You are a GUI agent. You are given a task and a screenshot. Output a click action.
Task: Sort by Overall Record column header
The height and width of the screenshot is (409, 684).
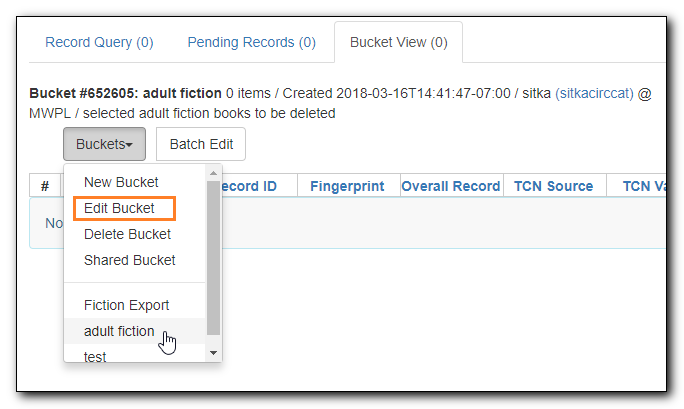point(451,186)
